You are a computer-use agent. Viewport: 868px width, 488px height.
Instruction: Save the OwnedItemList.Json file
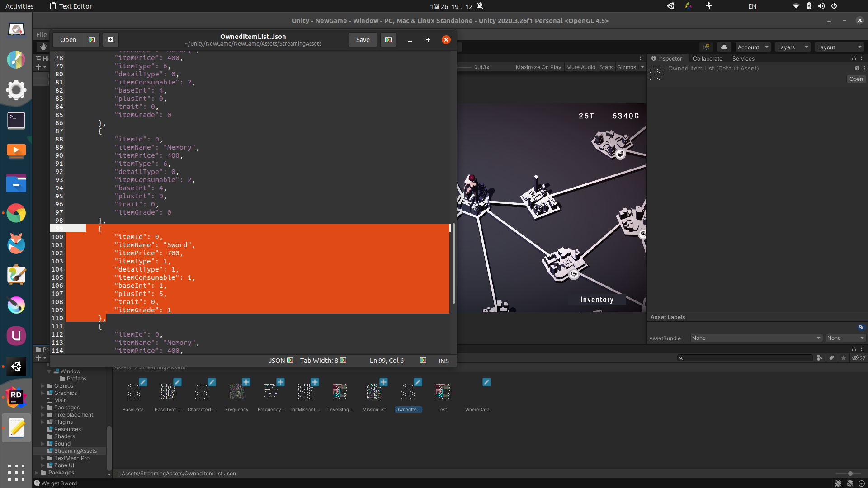pos(363,40)
